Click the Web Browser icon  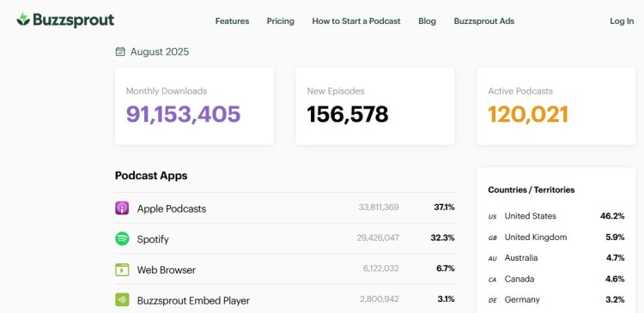(122, 269)
